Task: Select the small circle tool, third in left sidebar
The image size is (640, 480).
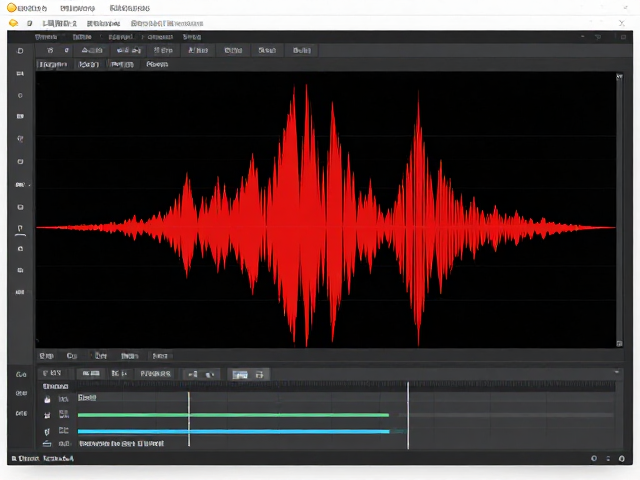Action: coord(20,96)
